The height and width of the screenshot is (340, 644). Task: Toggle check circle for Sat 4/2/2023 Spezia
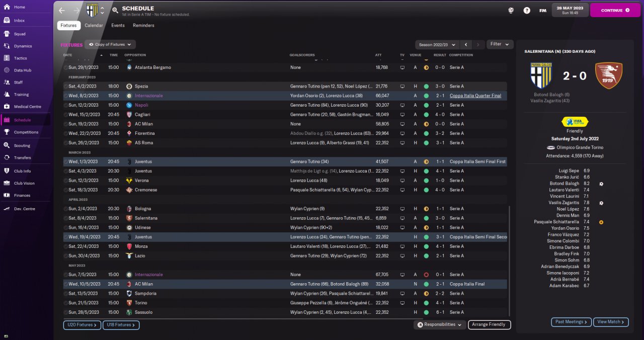pos(65,87)
